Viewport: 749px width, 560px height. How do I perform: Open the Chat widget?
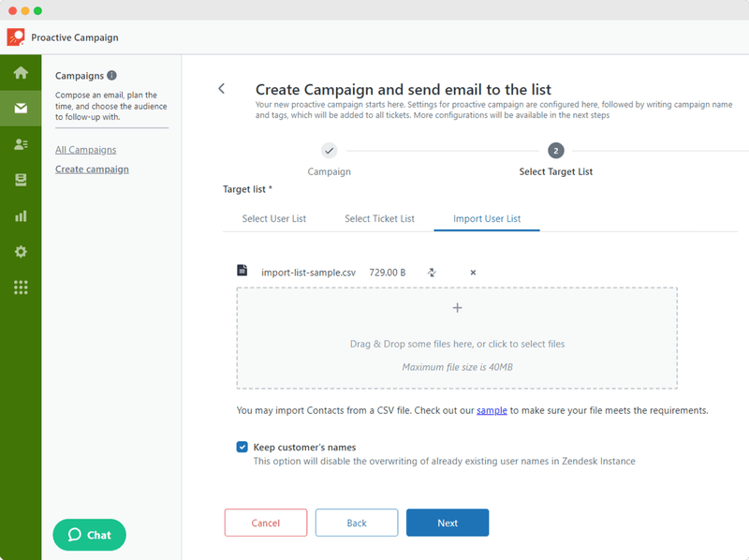89,535
